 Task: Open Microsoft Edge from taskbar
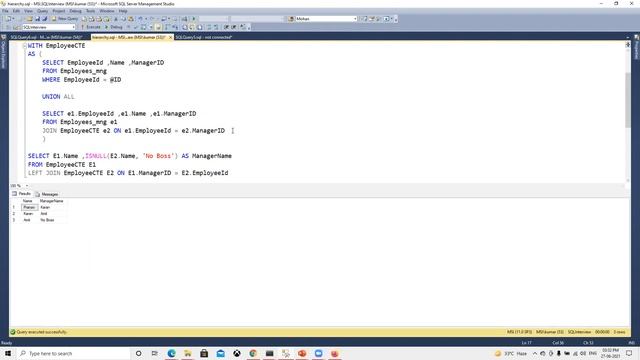(x=171, y=353)
